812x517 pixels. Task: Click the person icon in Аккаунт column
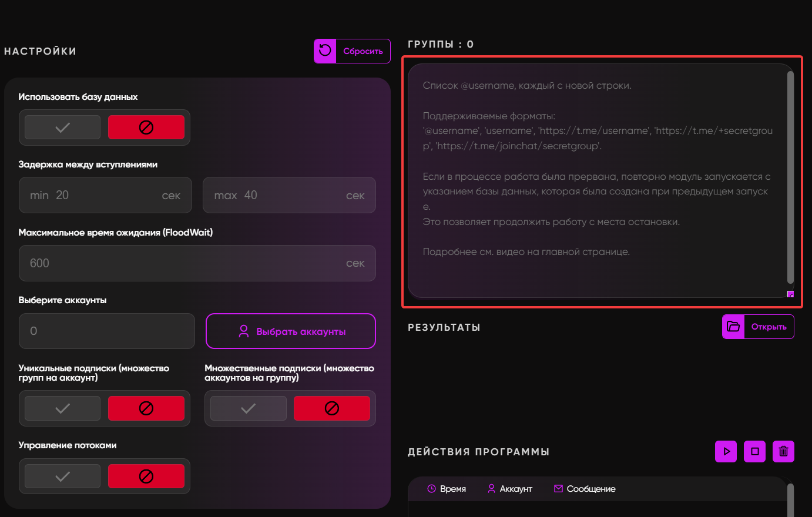pyautogui.click(x=491, y=489)
